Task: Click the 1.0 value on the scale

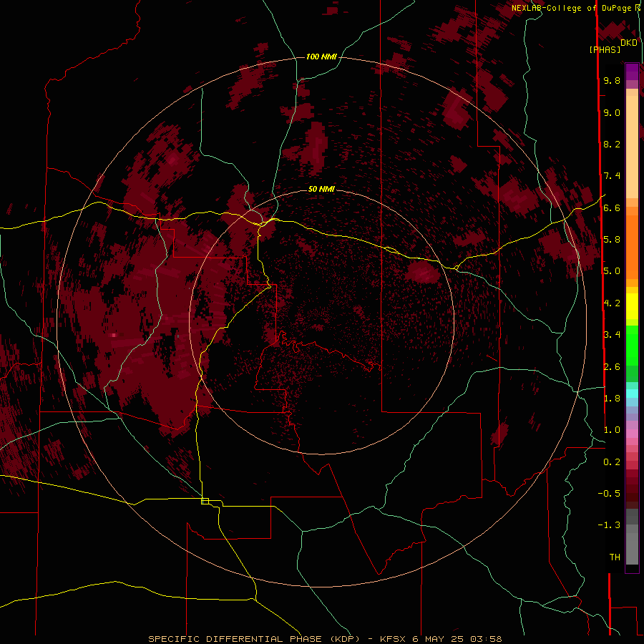Action: point(612,430)
